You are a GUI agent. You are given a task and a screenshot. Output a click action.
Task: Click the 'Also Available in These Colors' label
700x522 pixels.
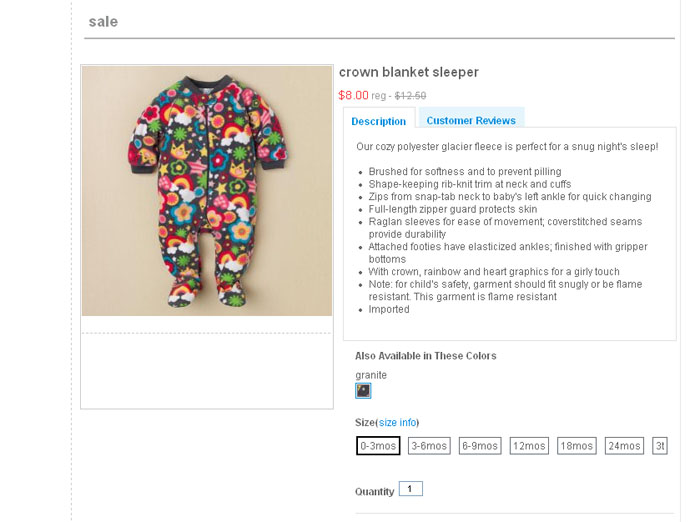tap(425, 356)
